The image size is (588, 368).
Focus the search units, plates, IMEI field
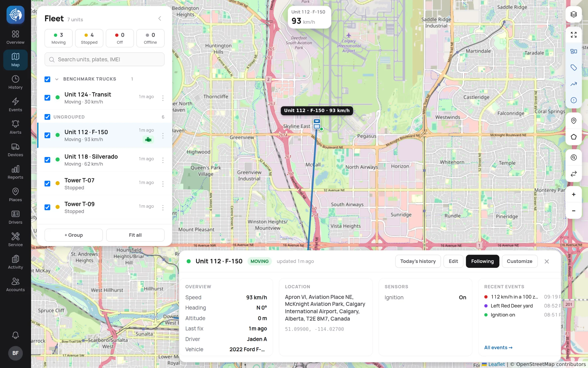(x=104, y=59)
